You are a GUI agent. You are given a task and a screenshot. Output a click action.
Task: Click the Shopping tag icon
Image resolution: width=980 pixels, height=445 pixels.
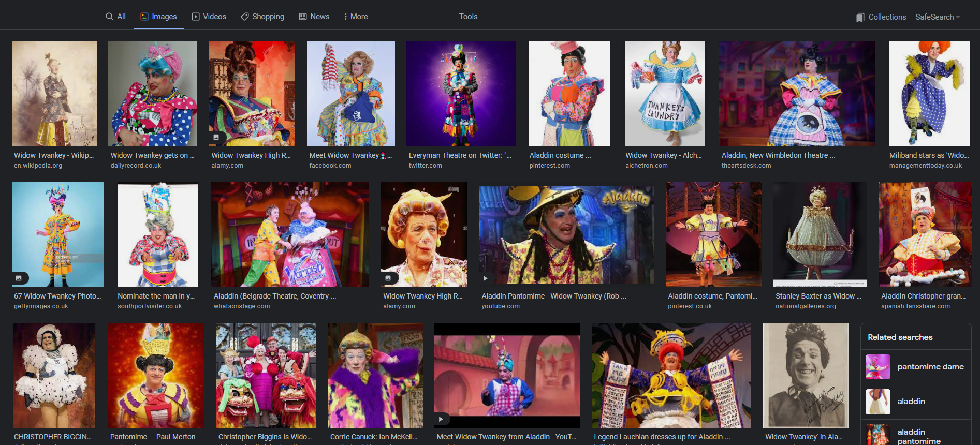(245, 17)
